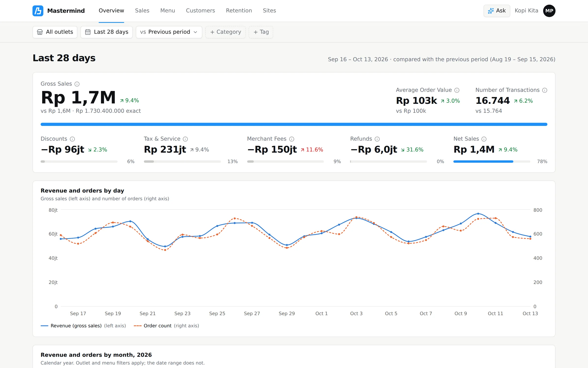Click the plus icon in Category filter
Image resolution: width=588 pixels, height=368 pixels.
[x=212, y=32]
